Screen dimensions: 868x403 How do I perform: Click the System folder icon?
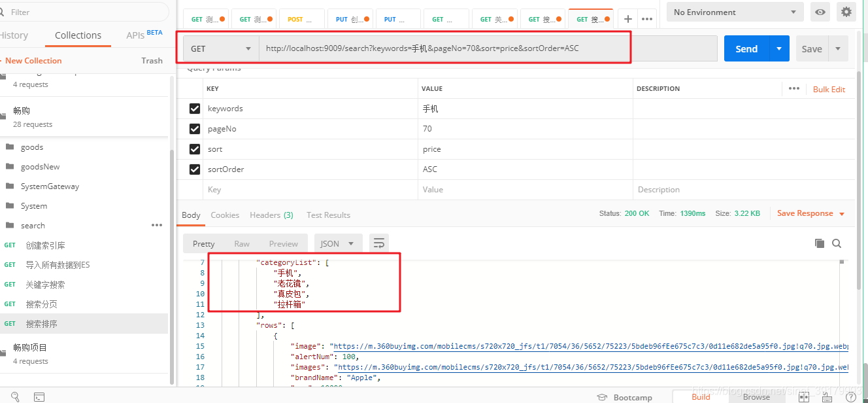[x=9, y=205]
